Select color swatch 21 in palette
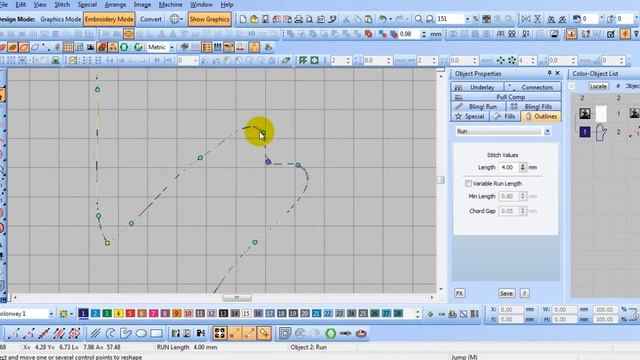 pos(316,313)
